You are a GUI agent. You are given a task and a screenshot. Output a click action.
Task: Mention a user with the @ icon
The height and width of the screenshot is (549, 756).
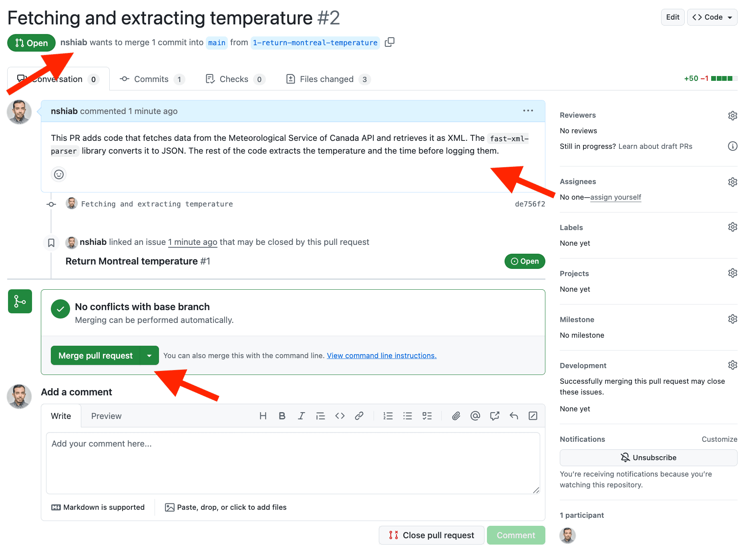click(x=475, y=416)
